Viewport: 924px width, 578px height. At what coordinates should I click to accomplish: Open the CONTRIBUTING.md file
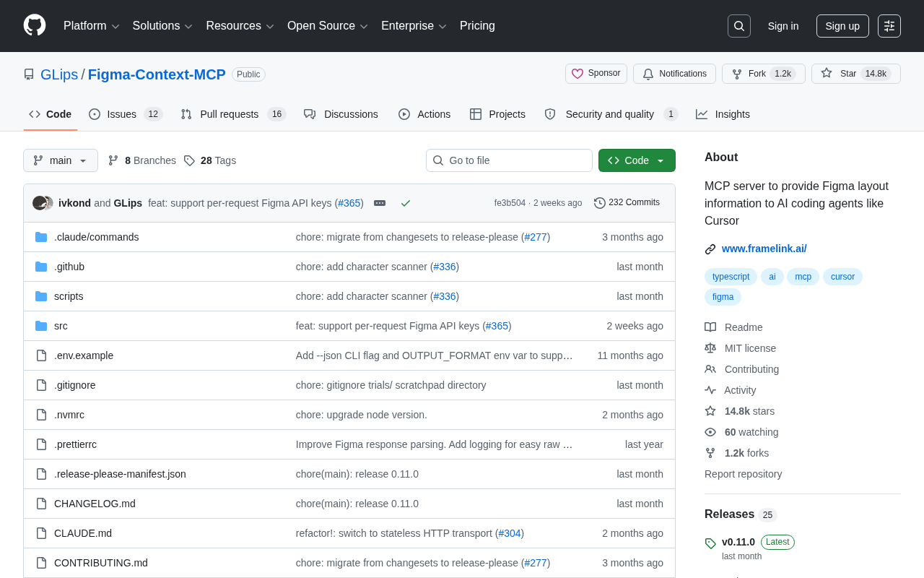[x=101, y=563]
